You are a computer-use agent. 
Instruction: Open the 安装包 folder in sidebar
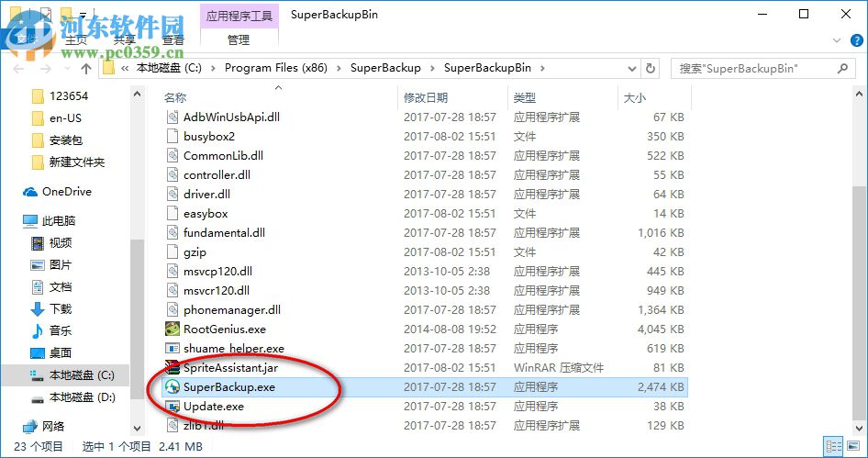[x=66, y=140]
